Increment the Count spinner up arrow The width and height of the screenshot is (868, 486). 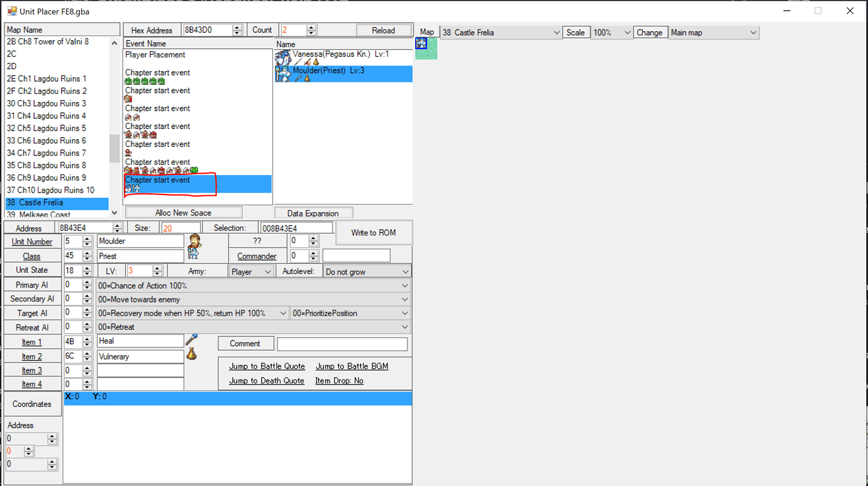coord(310,26)
